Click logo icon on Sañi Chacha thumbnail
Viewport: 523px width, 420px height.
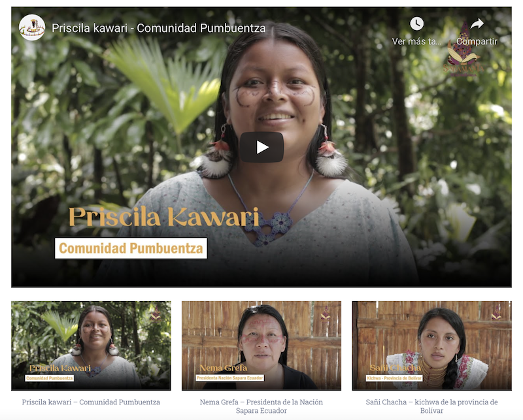[x=496, y=313]
